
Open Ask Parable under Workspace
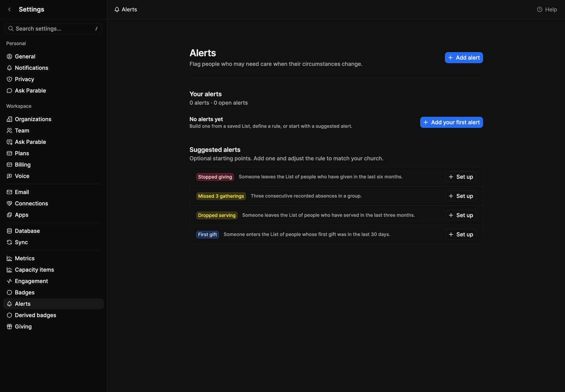[53, 142]
